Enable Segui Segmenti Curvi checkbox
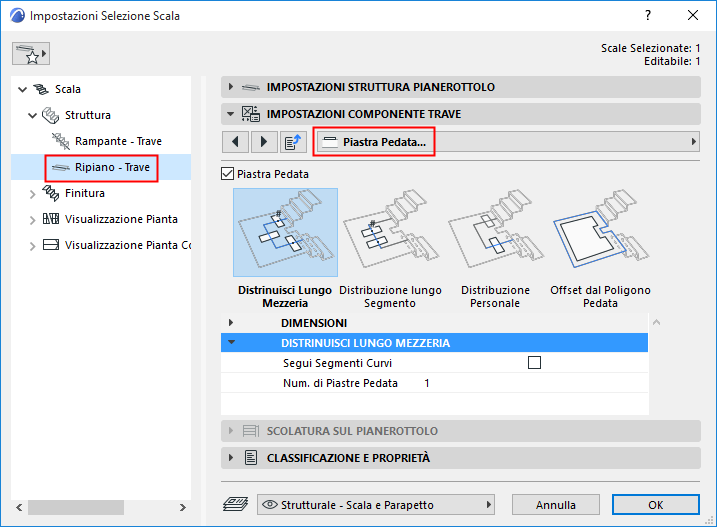Screen dimensions: 717x527 [x=534, y=363]
